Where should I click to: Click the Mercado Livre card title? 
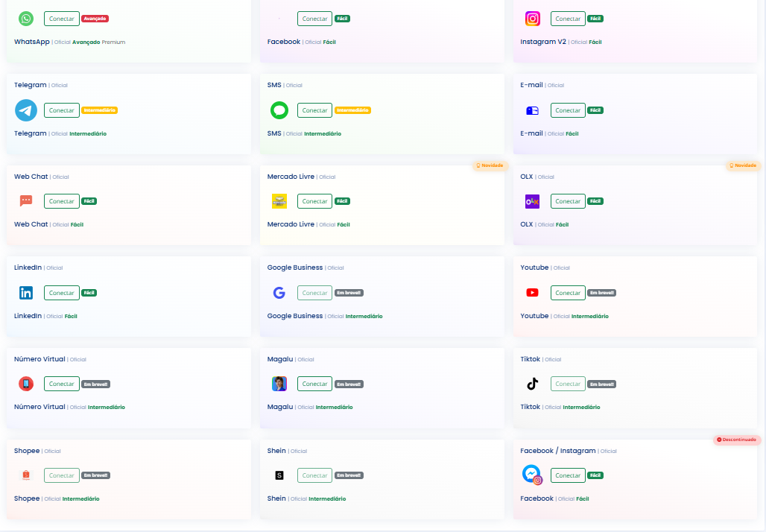click(x=302, y=177)
